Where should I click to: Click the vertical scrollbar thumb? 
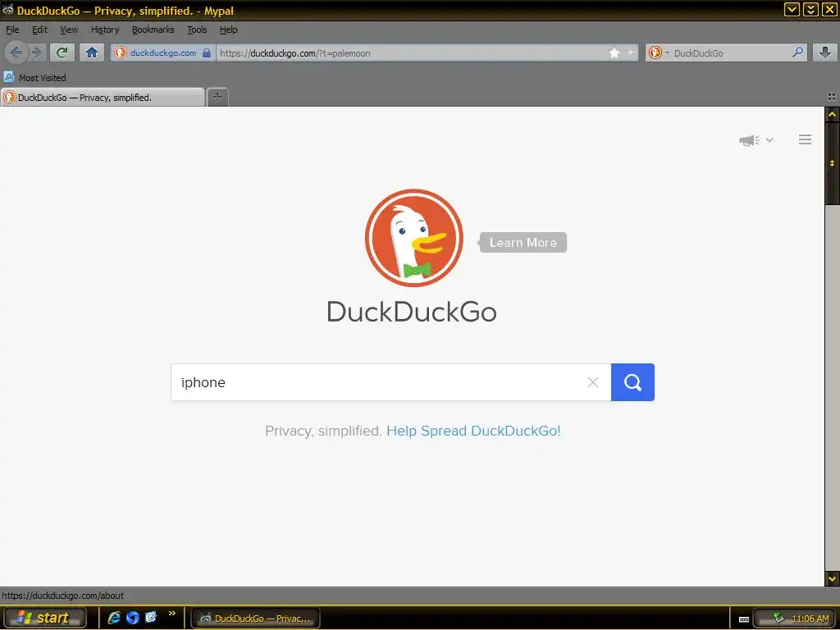click(x=832, y=163)
